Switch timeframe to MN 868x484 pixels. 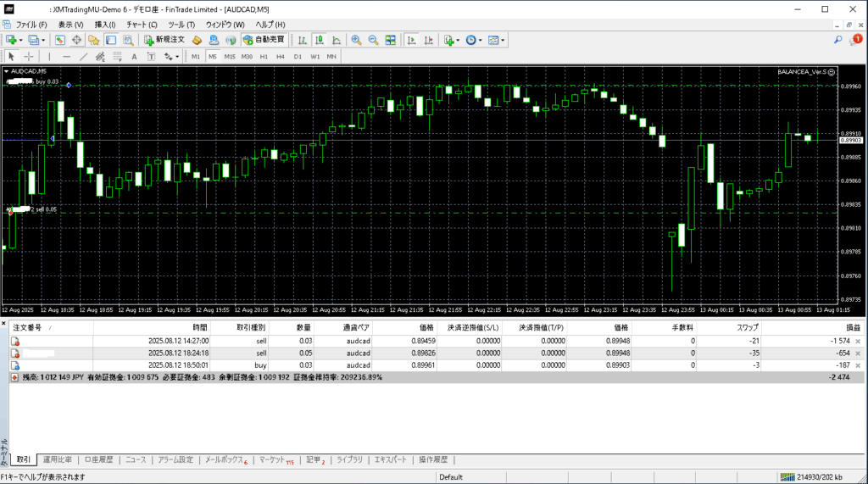(331, 57)
